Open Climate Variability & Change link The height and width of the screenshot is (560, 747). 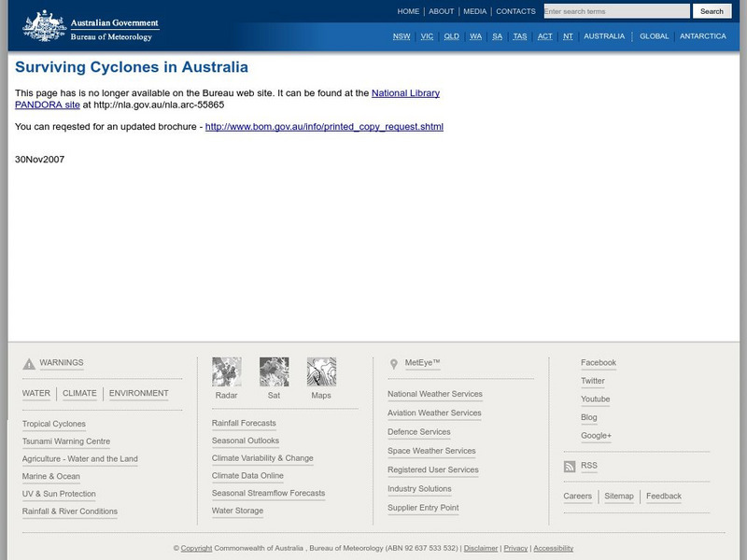coord(262,458)
